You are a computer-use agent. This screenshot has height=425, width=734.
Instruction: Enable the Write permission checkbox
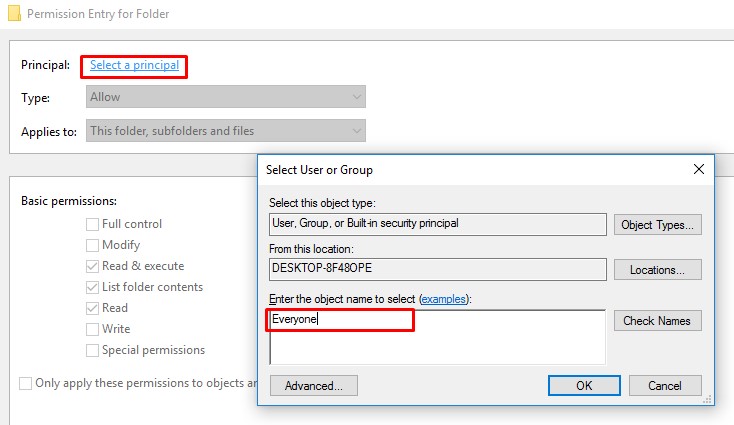(93, 330)
